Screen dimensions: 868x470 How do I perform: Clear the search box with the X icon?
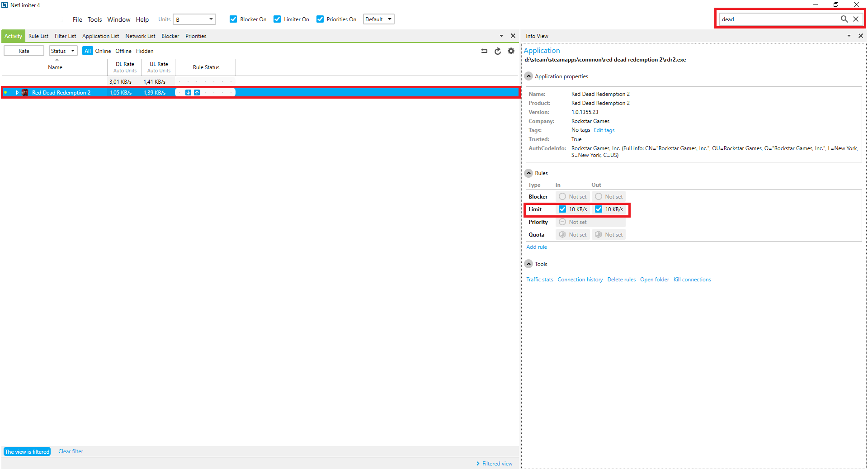pyautogui.click(x=856, y=19)
